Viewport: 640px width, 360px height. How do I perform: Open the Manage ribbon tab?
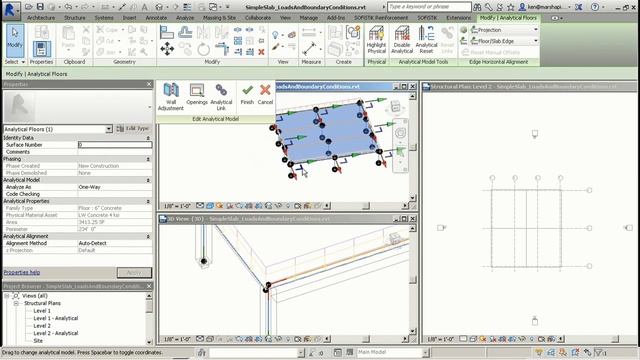pos(309,18)
